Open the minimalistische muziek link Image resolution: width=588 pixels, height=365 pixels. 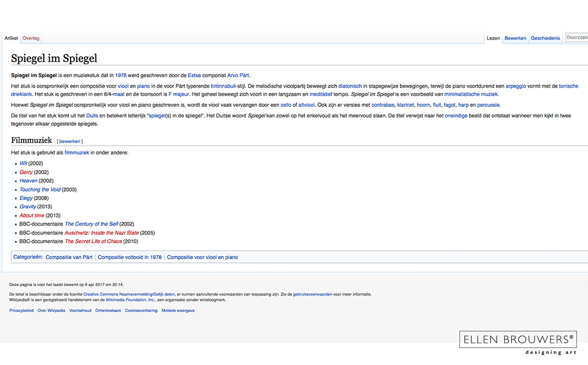pyautogui.click(x=471, y=94)
